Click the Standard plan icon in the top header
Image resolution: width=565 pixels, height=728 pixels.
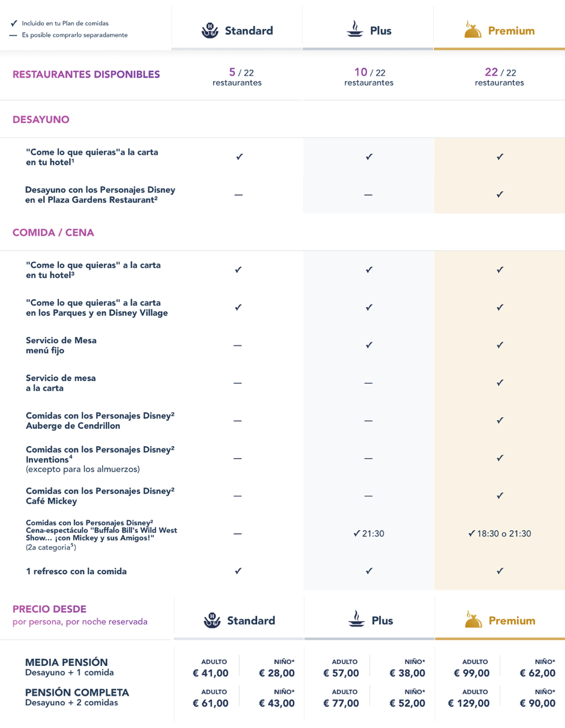point(210,31)
